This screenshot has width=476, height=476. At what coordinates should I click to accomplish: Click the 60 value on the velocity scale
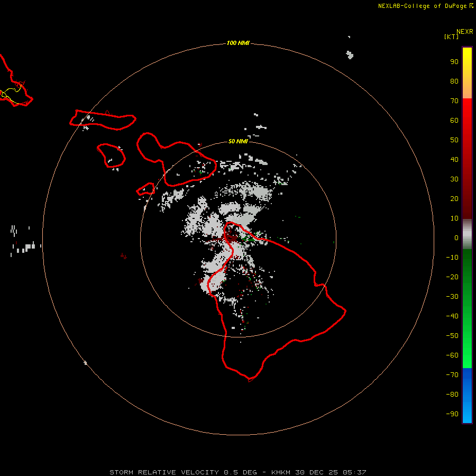click(x=454, y=120)
